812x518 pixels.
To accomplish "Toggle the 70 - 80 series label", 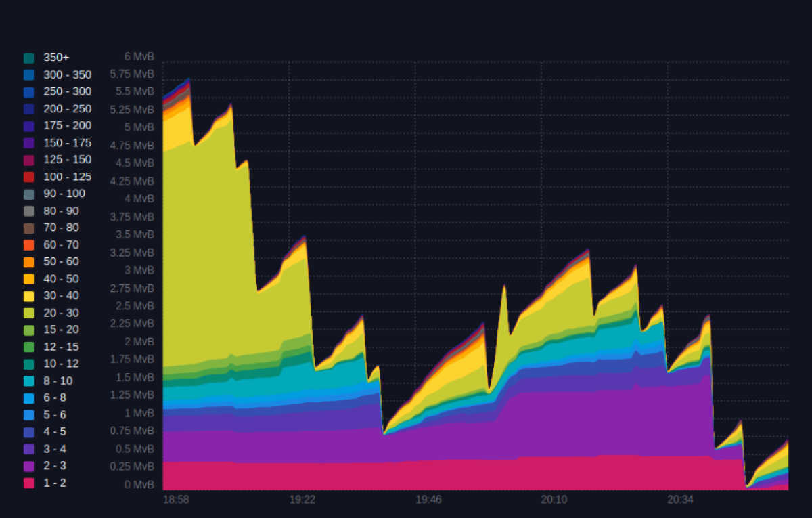I will [x=61, y=228].
